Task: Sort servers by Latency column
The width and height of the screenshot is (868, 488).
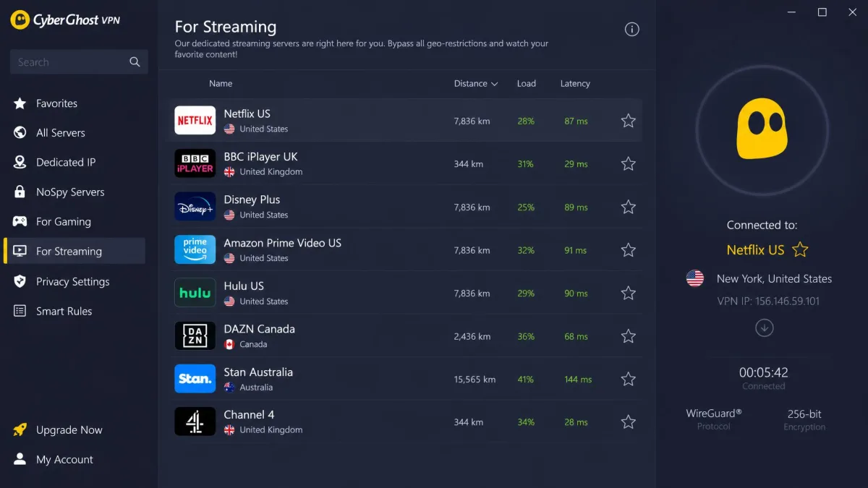Action: 575,84
